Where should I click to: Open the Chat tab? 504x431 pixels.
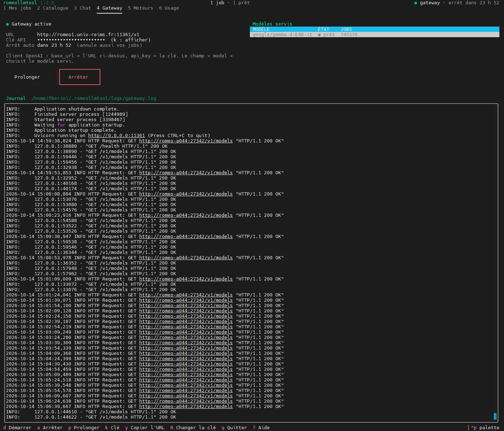click(x=83, y=8)
